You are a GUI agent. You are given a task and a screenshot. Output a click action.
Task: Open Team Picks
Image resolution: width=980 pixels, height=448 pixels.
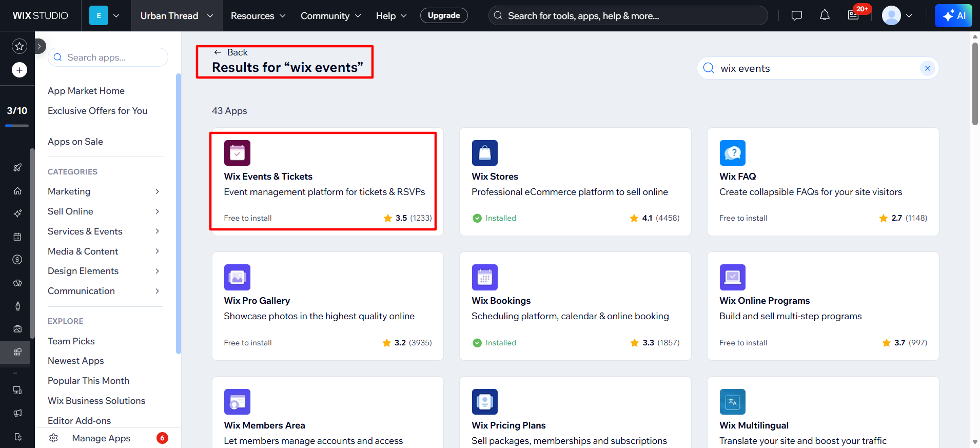(x=71, y=341)
